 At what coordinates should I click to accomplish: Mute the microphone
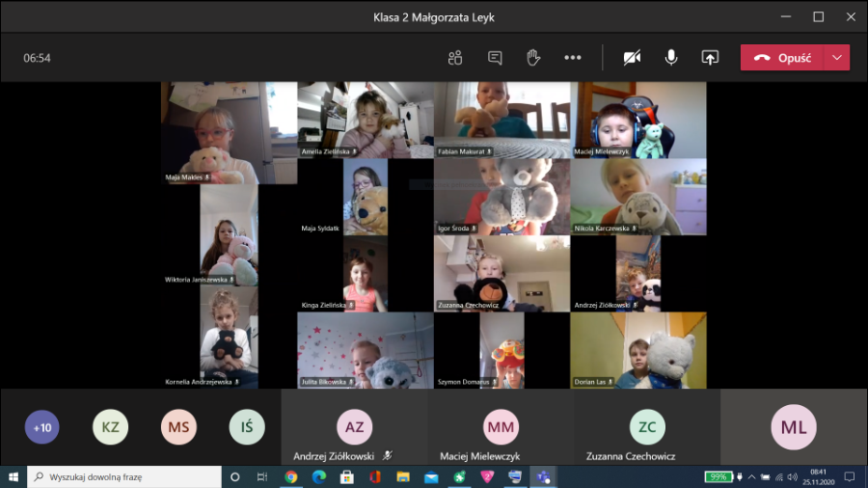click(x=671, y=58)
